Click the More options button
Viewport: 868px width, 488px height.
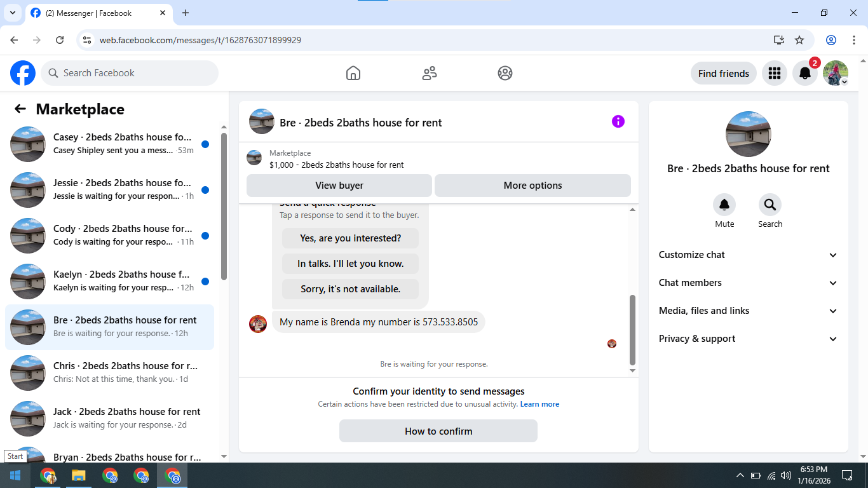[532, 186]
